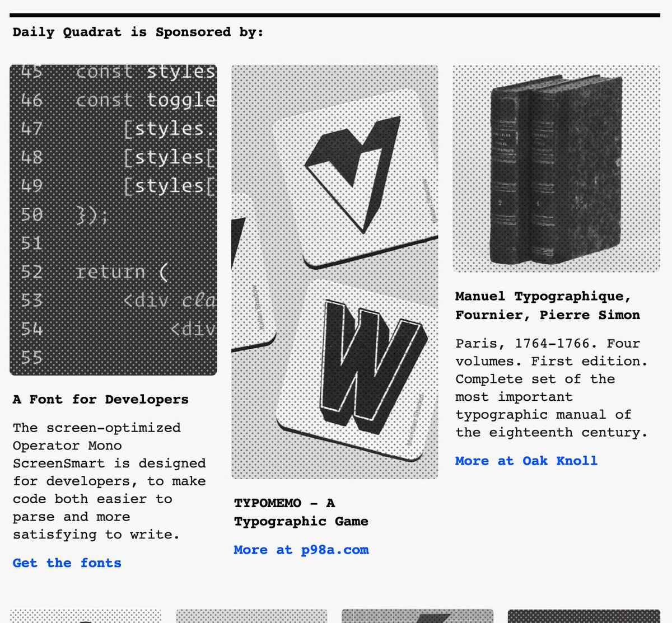
Task: Click the Daily Quadrat is Sponsored by heading
Action: click(x=138, y=32)
